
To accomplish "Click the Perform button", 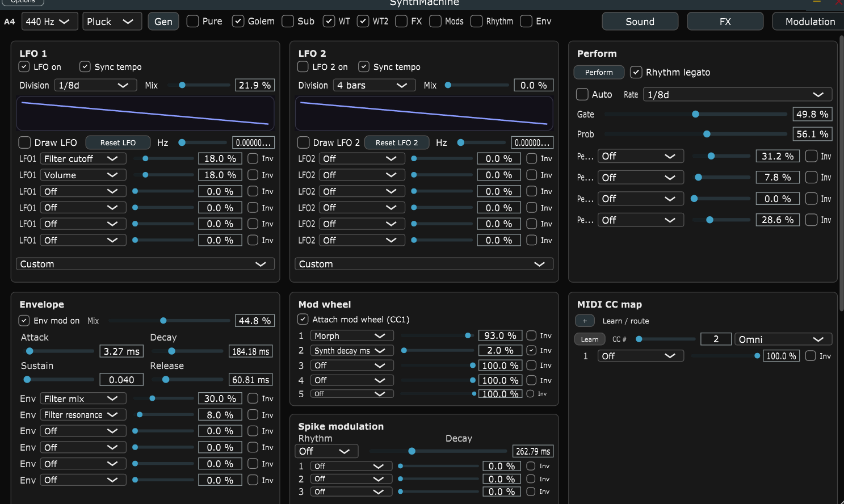I will point(599,72).
